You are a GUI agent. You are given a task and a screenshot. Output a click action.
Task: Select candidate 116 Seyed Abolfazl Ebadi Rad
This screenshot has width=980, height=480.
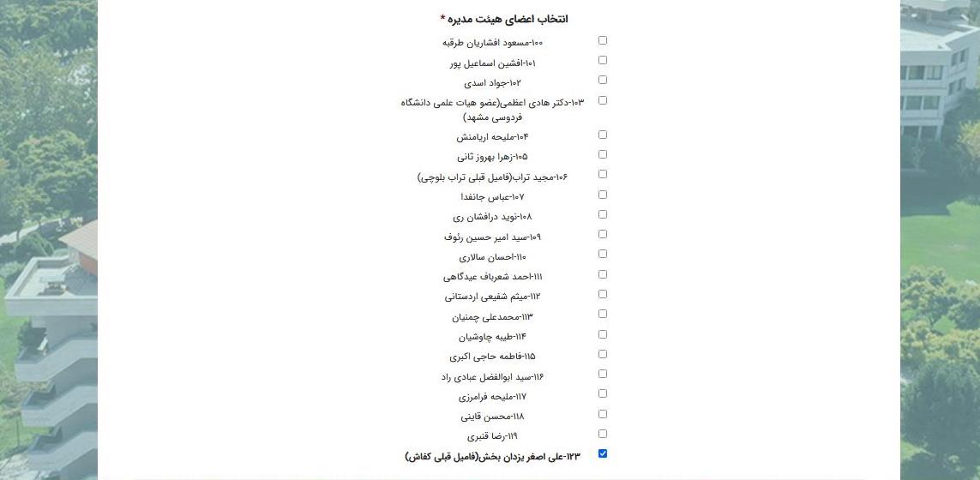click(x=603, y=374)
